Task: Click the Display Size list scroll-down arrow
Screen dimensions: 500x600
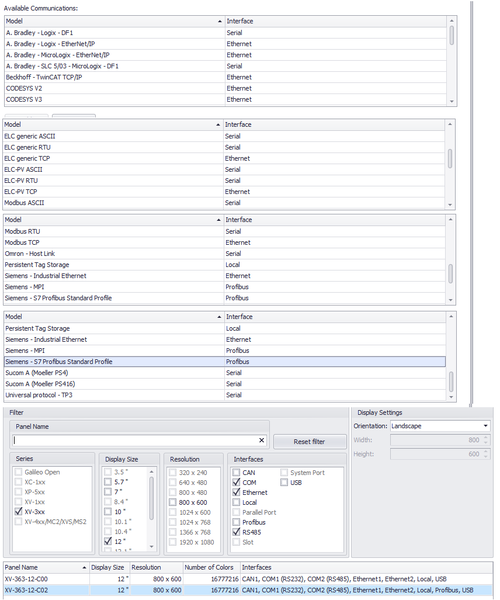Action: coord(151,547)
